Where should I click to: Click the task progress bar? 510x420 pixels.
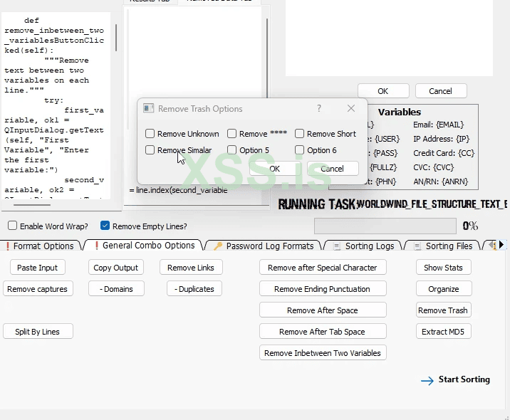pyautogui.click(x=385, y=226)
